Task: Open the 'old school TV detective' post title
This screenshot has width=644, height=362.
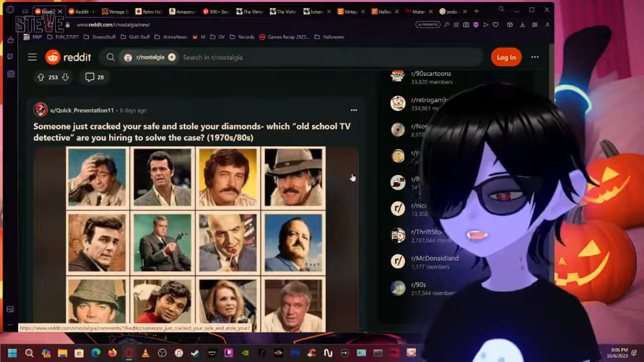Action: coord(192,132)
